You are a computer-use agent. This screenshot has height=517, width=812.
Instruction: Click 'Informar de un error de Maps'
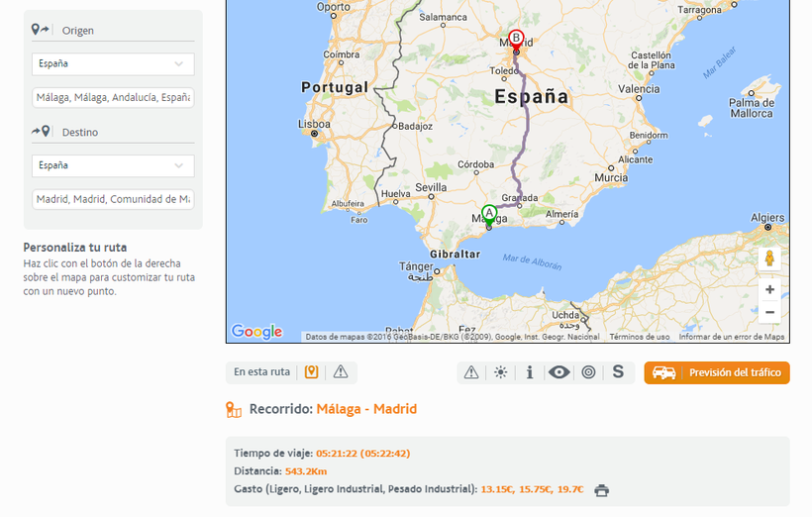[x=732, y=337]
